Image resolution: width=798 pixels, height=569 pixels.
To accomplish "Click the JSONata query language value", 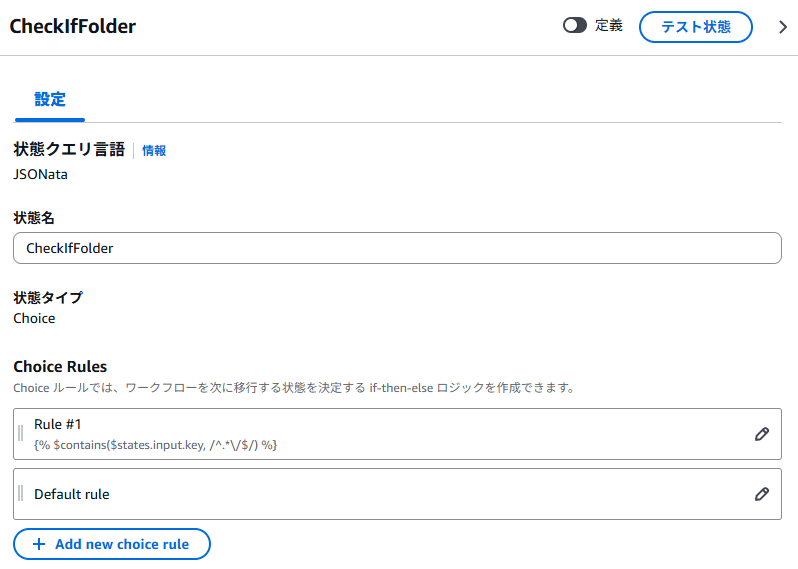I will [x=41, y=173].
